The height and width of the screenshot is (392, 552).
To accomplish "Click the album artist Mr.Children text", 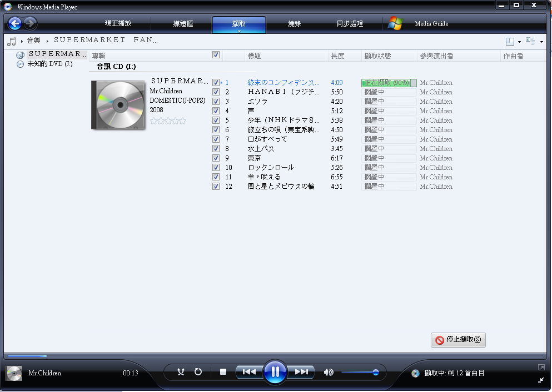I will coord(166,91).
